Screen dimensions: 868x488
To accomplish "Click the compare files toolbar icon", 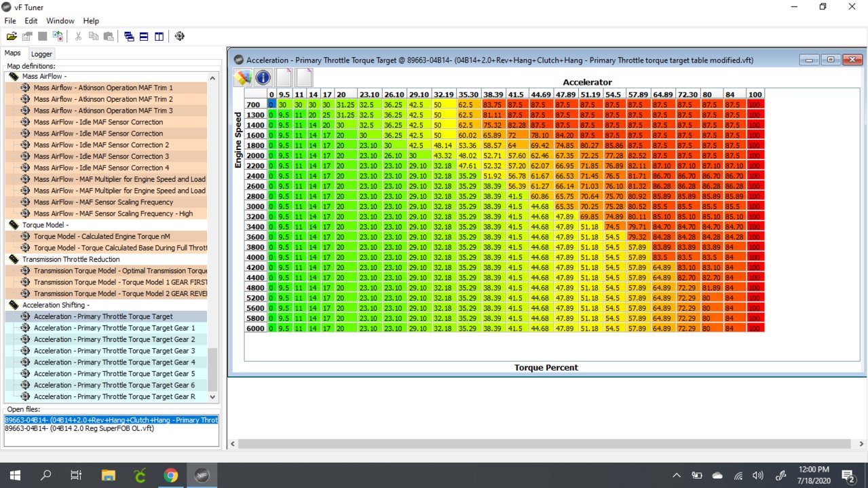I will 58,36.
